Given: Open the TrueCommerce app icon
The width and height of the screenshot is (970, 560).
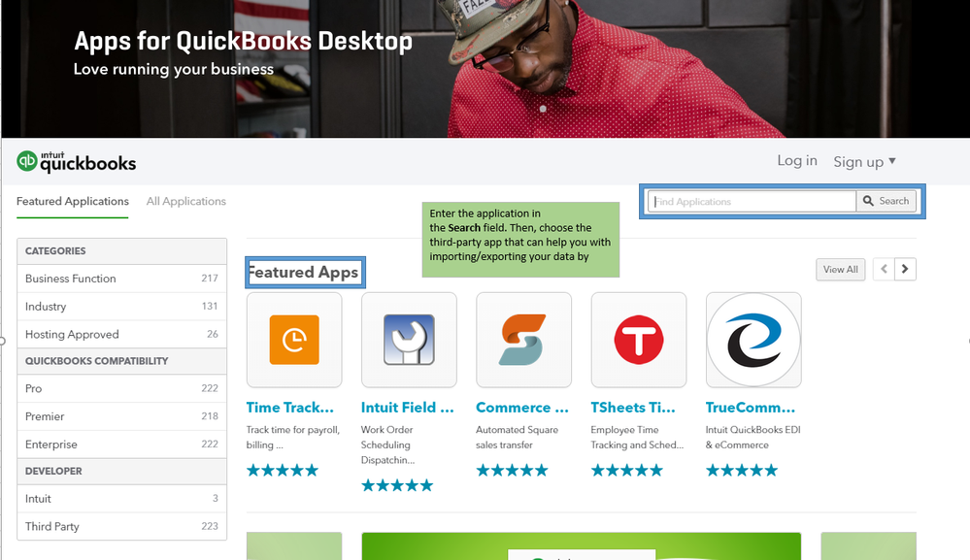Looking at the screenshot, I should click(x=753, y=340).
